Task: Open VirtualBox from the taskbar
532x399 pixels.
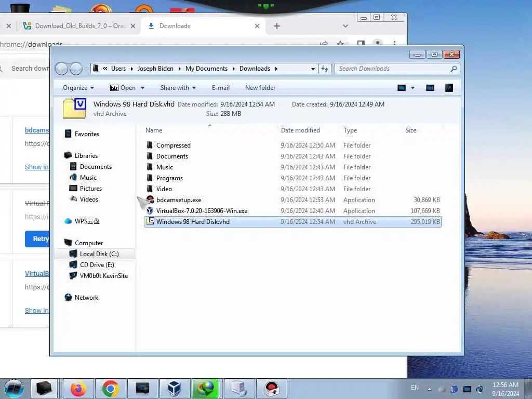Action: pos(175,389)
